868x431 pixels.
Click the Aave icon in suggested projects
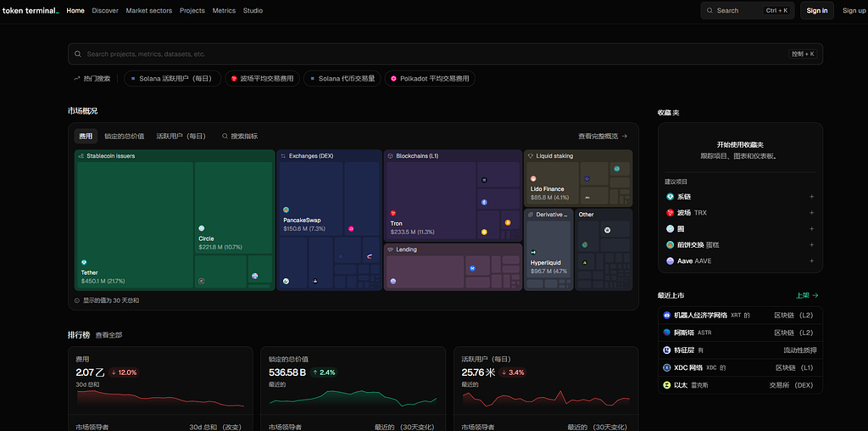point(670,261)
